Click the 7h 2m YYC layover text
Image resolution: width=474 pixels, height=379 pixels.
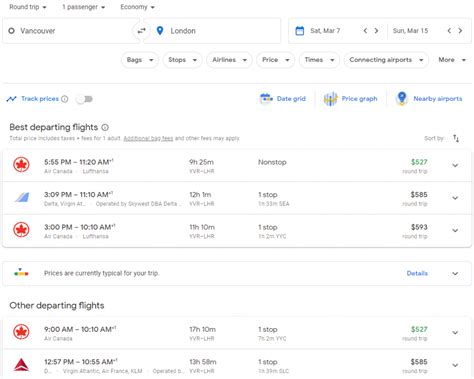(272, 338)
